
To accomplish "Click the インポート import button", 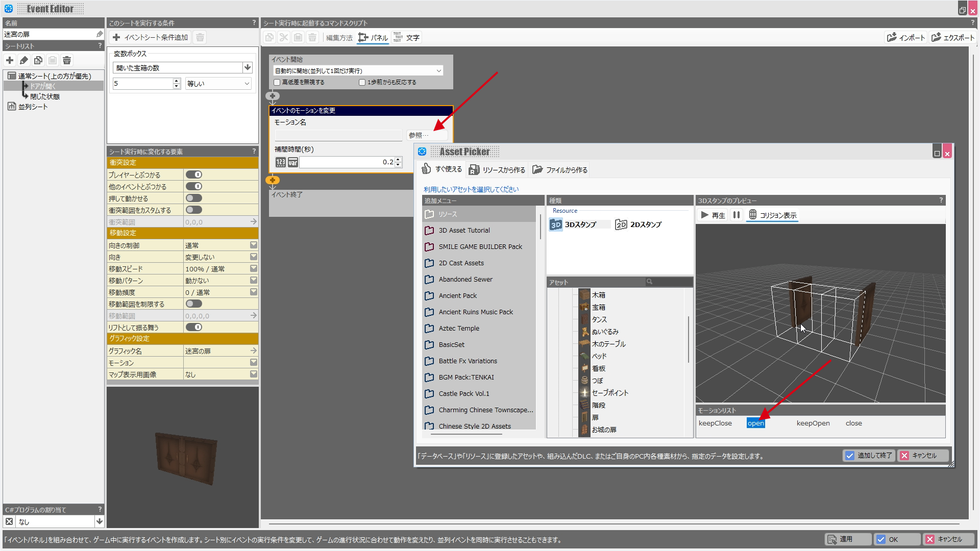I will pyautogui.click(x=906, y=37).
